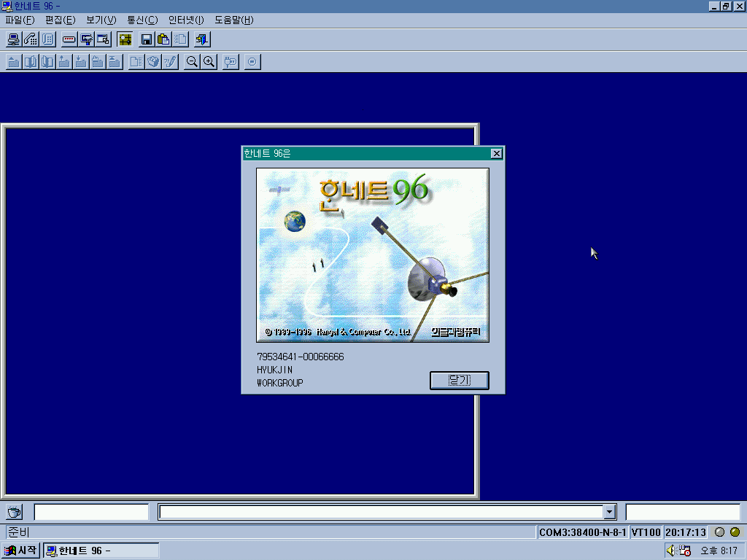747x560 pixels.
Task: Click the first folder up-triangle icon
Action: 14,62
